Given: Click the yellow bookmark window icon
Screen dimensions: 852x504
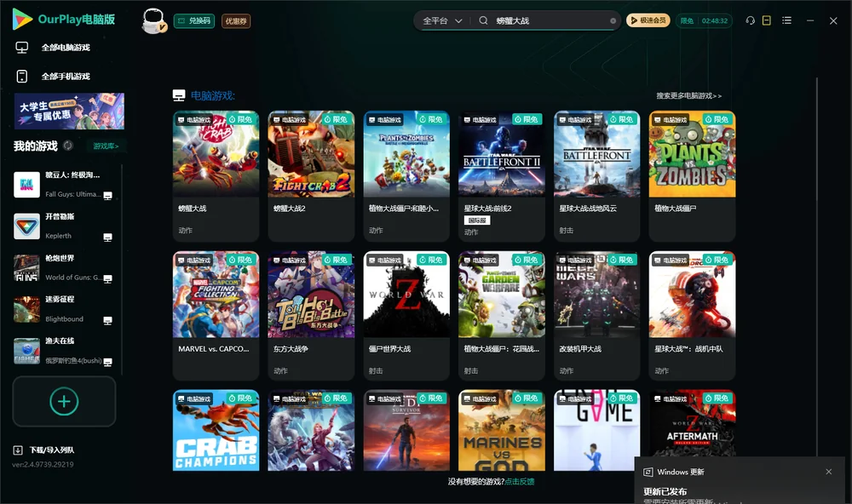Looking at the screenshot, I should tap(767, 20).
